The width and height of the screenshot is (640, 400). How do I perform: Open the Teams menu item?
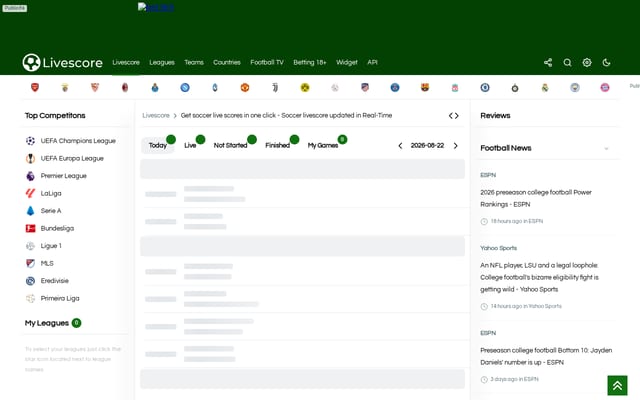point(194,62)
